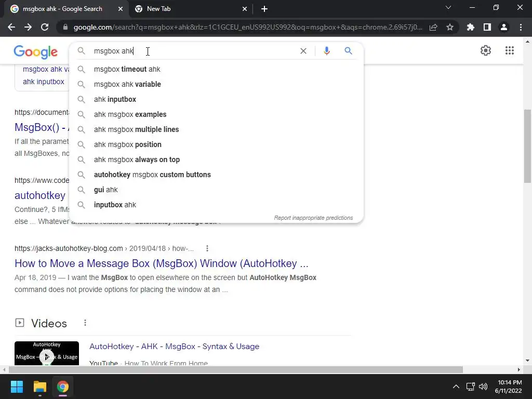The image size is (532, 399).
Task: Close the msgbox ahk search tab
Action: click(x=121, y=9)
